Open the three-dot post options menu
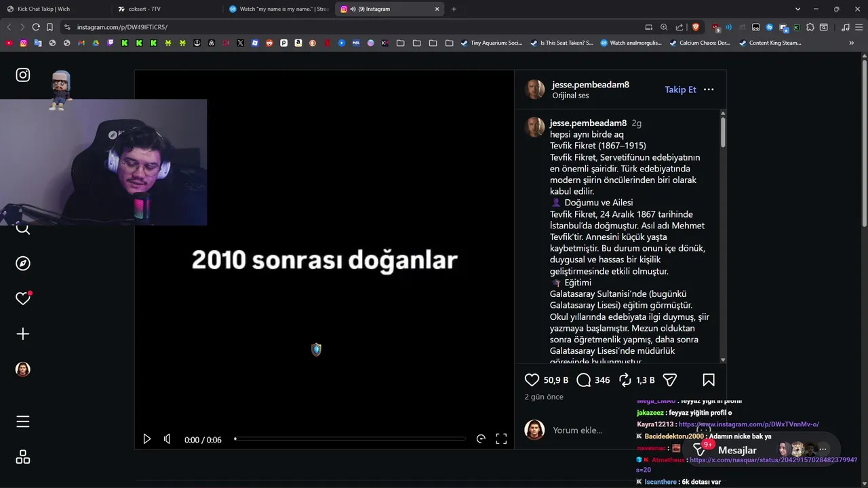This screenshot has height=488, width=868. point(709,89)
